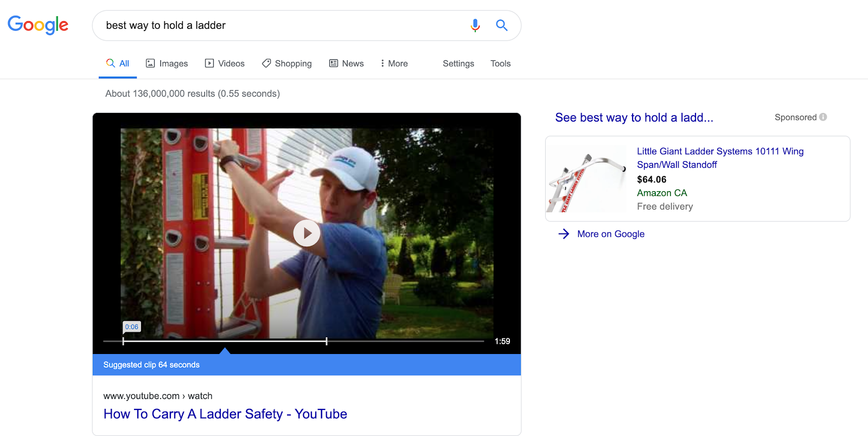Click inside the search query field
The width and height of the screenshot is (868, 436).
[x=271, y=25]
